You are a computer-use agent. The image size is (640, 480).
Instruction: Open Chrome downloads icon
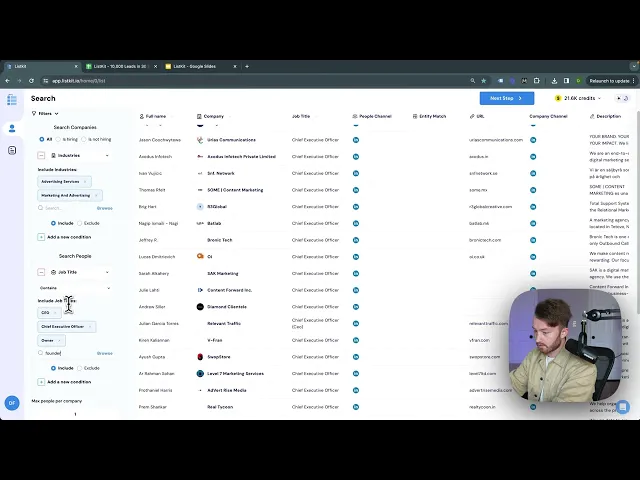pyautogui.click(x=554, y=81)
